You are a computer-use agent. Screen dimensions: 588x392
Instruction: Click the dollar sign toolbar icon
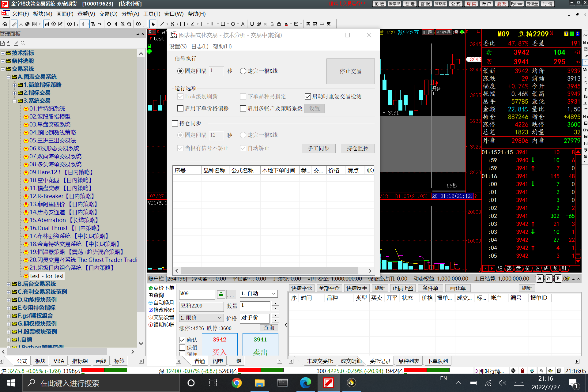83,24
